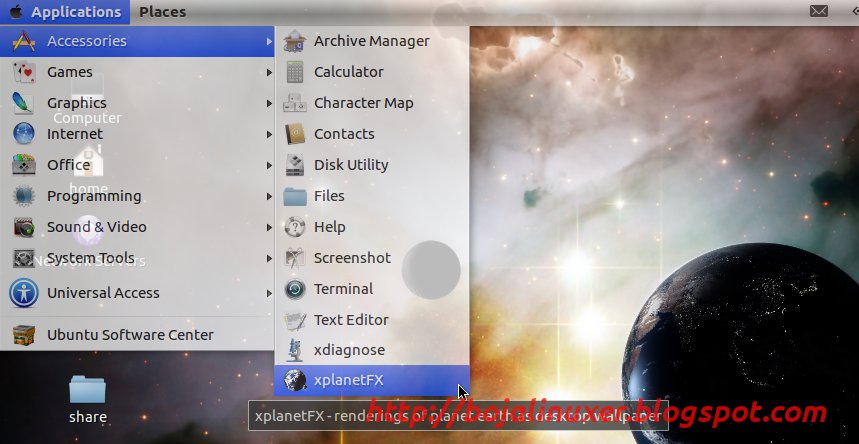
Task: Click the Terminal app icon
Action: [x=295, y=289]
